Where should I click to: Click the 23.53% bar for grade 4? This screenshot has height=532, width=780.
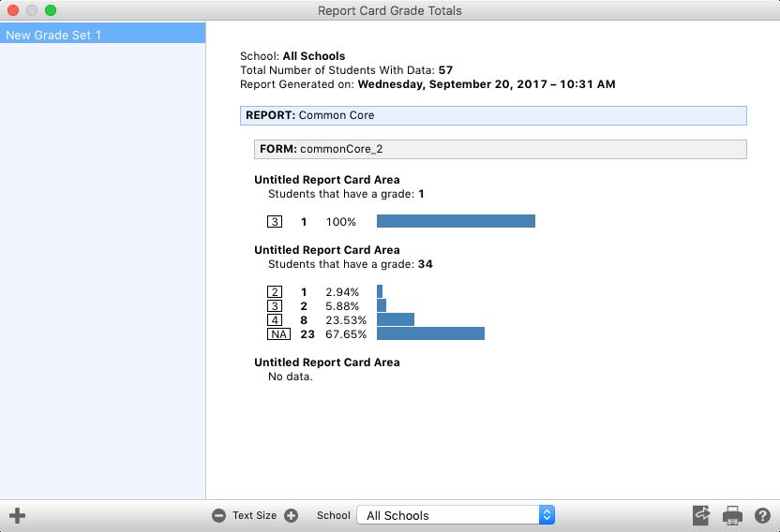[396, 319]
